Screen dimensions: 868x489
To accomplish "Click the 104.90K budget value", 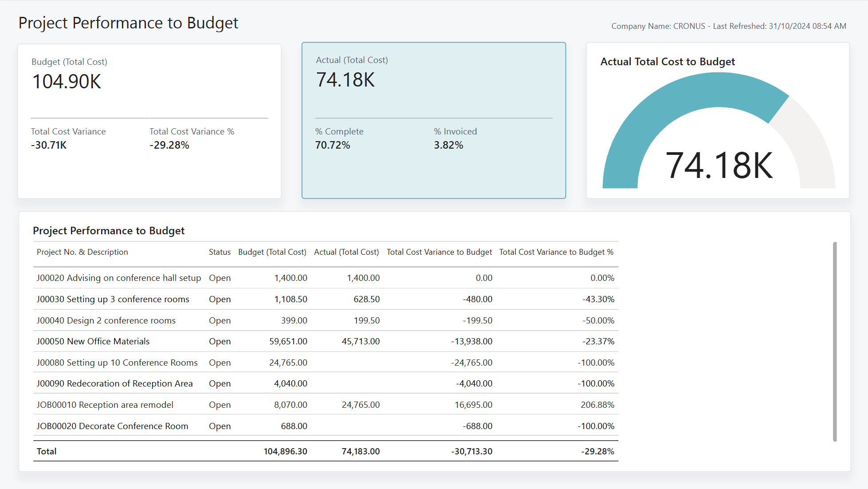I will click(67, 82).
